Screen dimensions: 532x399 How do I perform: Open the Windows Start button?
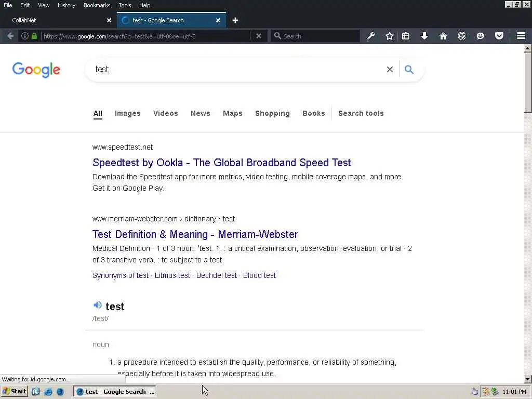pos(14,392)
